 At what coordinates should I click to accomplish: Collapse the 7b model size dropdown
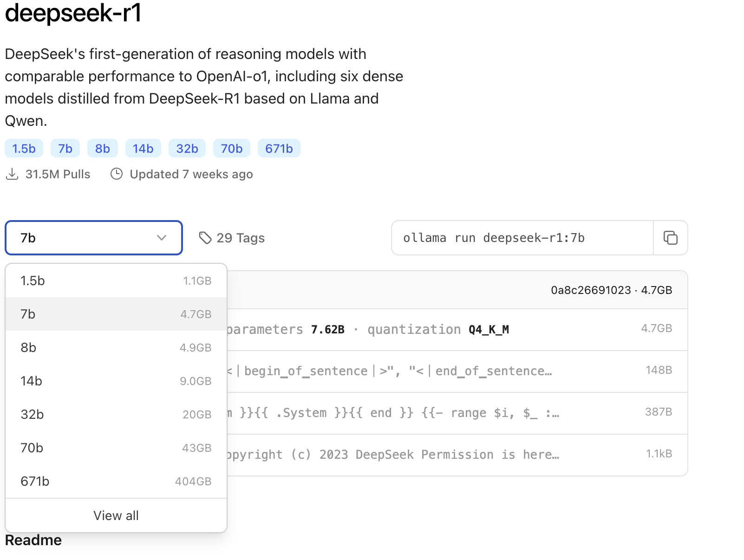tap(94, 238)
